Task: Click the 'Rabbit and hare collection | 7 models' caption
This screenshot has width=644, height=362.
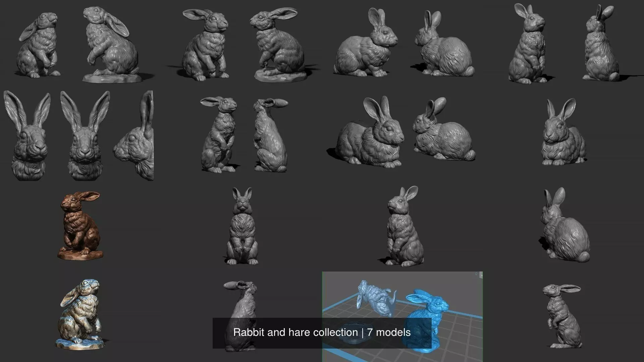Action: [322, 333]
